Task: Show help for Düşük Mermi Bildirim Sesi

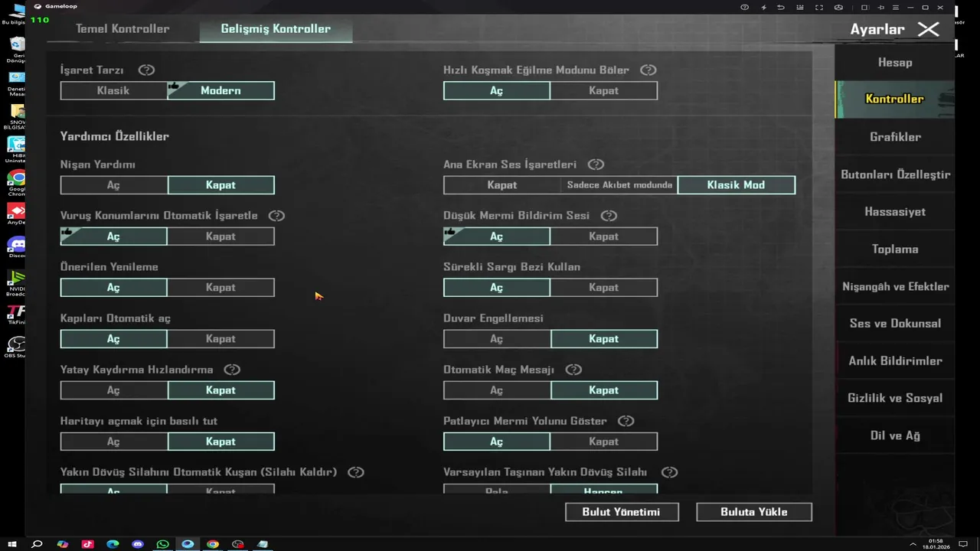Action: tap(609, 216)
